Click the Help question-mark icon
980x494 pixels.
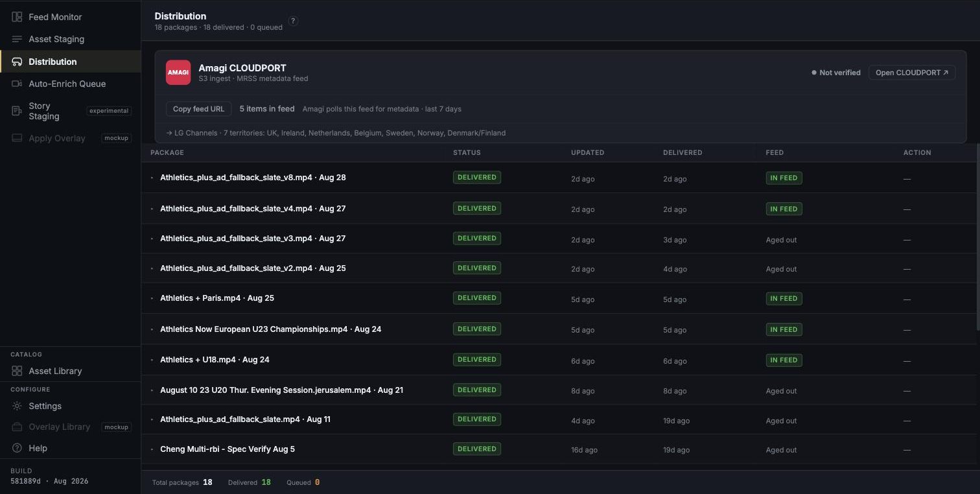pyautogui.click(x=17, y=448)
